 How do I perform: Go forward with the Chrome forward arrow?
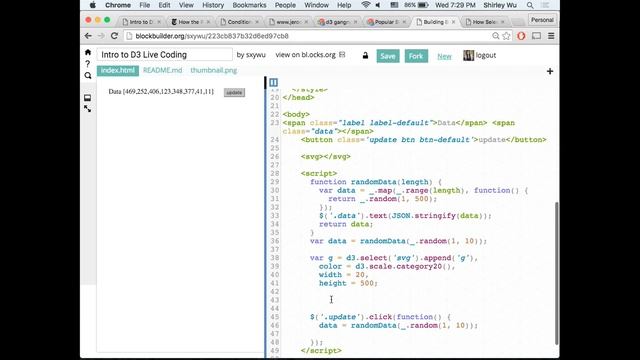coord(101,36)
